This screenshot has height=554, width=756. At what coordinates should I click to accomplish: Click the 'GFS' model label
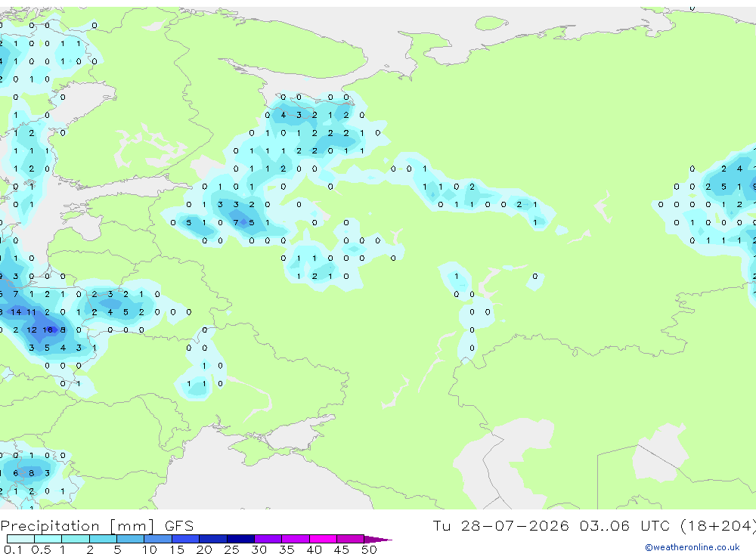179,526
